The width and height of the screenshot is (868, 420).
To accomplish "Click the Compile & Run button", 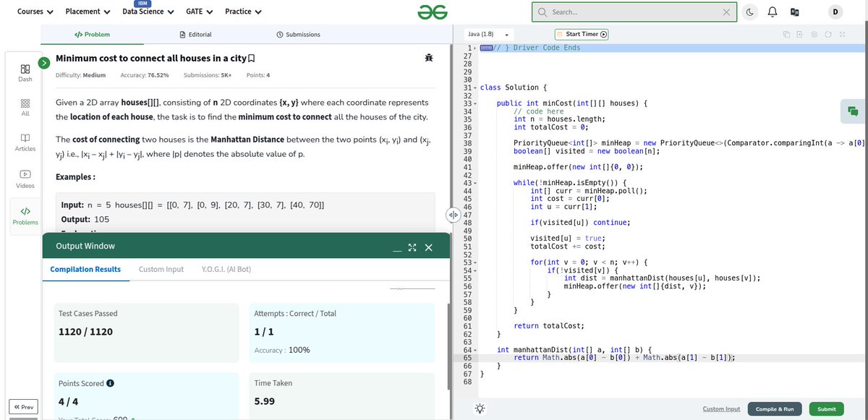I will tap(774, 408).
